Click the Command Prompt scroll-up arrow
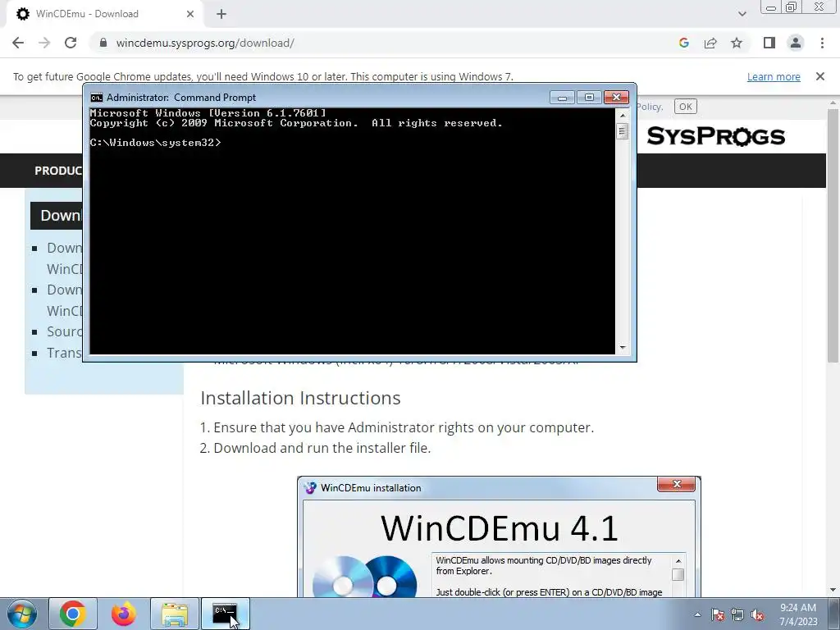The height and width of the screenshot is (630, 840). click(x=622, y=115)
